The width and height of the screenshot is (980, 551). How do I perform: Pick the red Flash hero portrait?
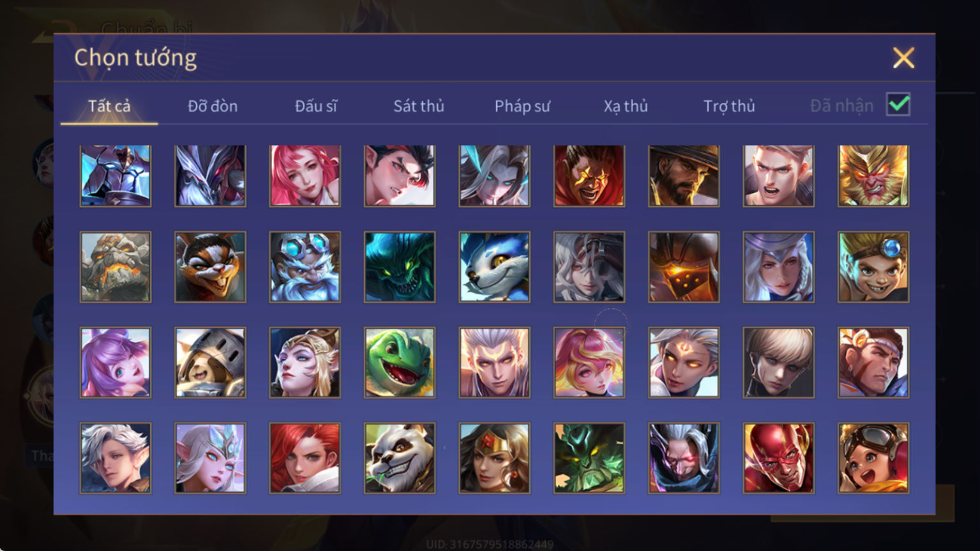point(778,458)
